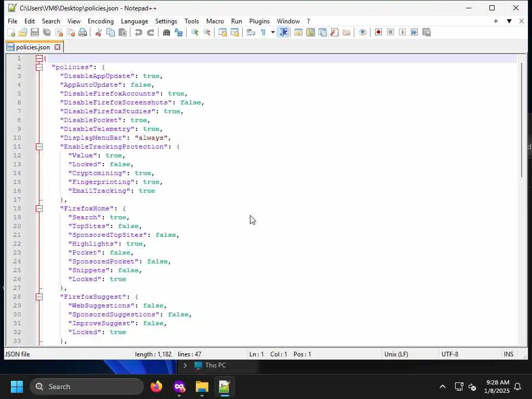
Task: Create a new document with the New icon
Action: pyautogui.click(x=11, y=32)
